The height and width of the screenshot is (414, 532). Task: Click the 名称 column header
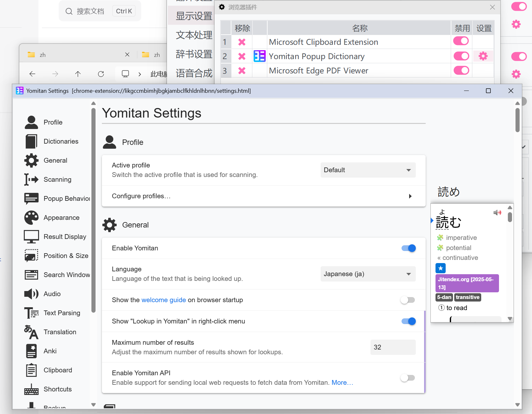tap(359, 28)
